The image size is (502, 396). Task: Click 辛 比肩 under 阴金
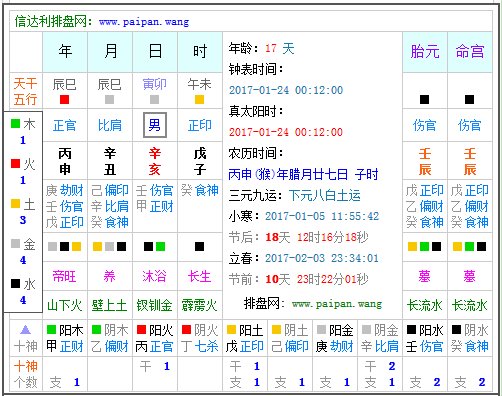click(x=380, y=346)
